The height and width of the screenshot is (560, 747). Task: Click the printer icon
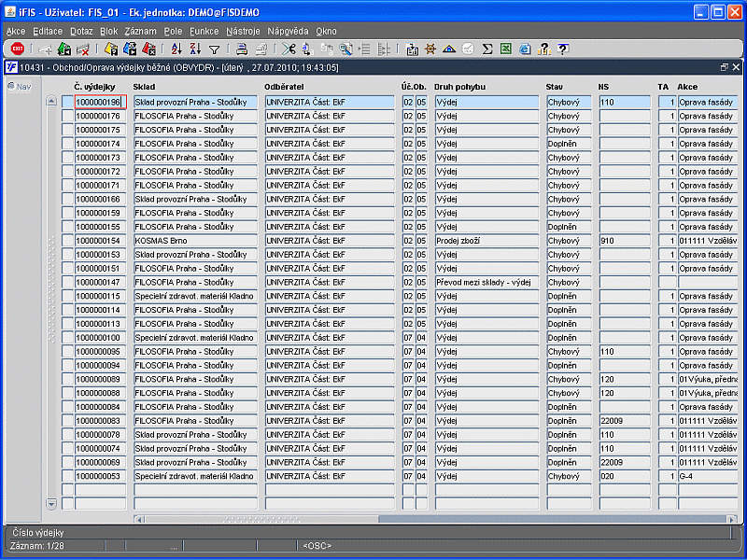(242, 49)
